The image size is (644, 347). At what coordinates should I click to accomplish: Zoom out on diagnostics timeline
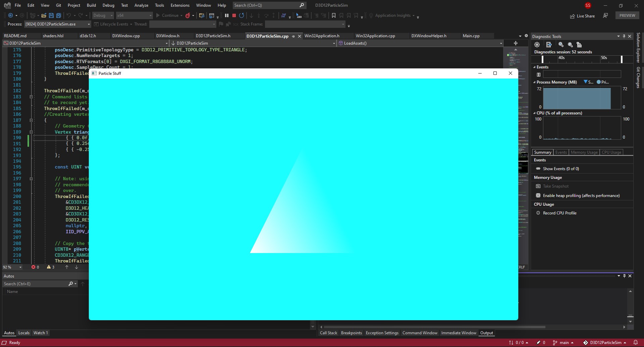pyautogui.click(x=570, y=45)
